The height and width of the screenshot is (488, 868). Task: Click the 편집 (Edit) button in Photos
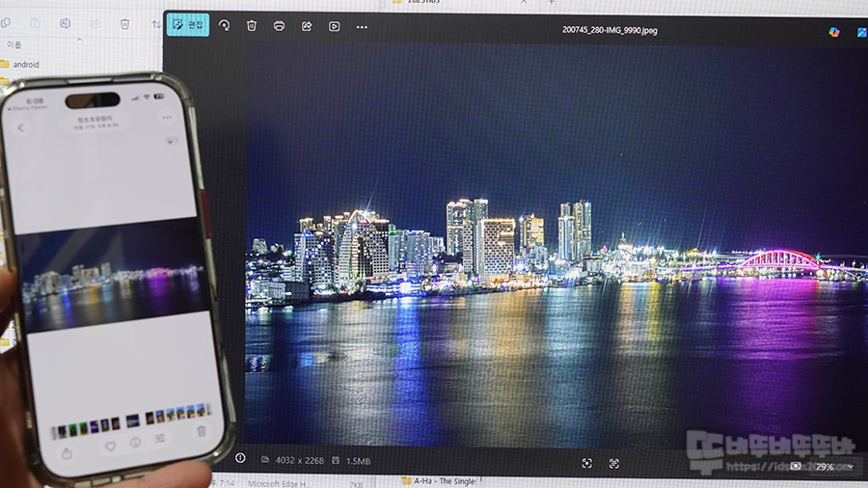pyautogui.click(x=188, y=25)
